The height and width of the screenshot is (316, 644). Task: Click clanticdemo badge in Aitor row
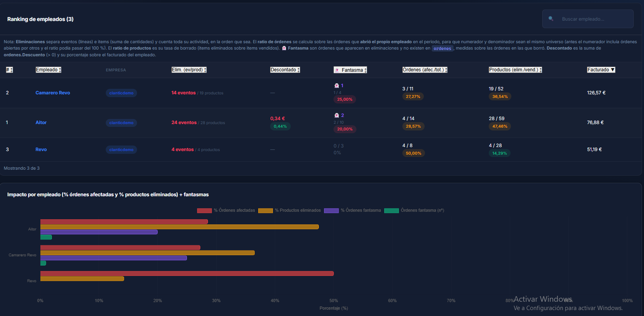121,123
